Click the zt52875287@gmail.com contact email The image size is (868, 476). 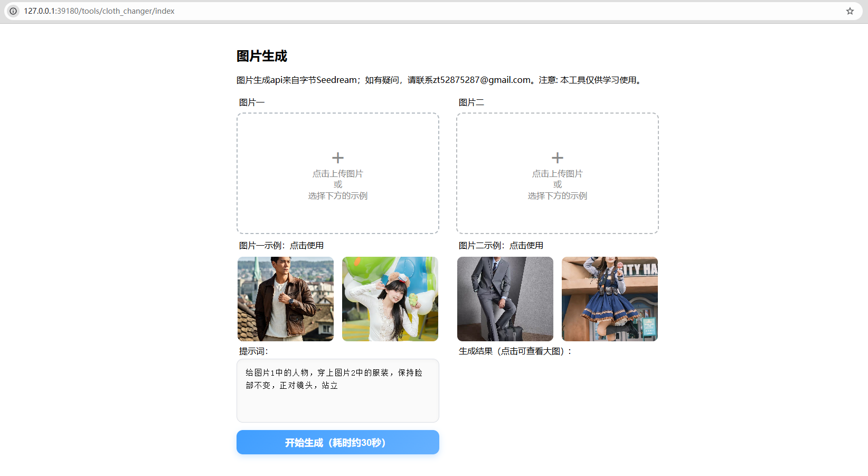482,80
